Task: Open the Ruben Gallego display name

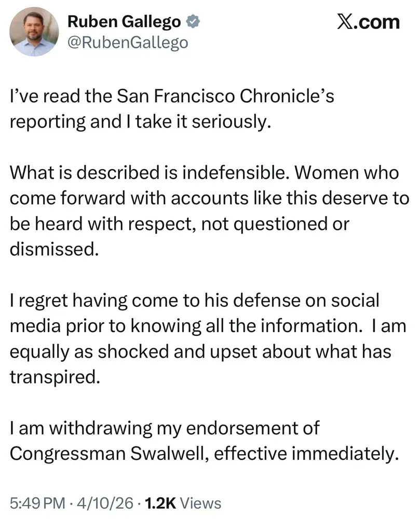Action: pyautogui.click(x=124, y=21)
